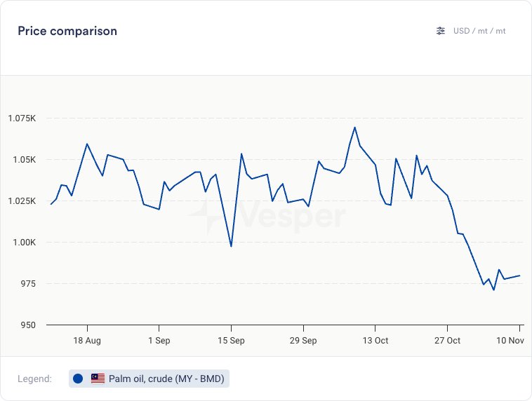Click the 950 y-axis label

(28, 325)
